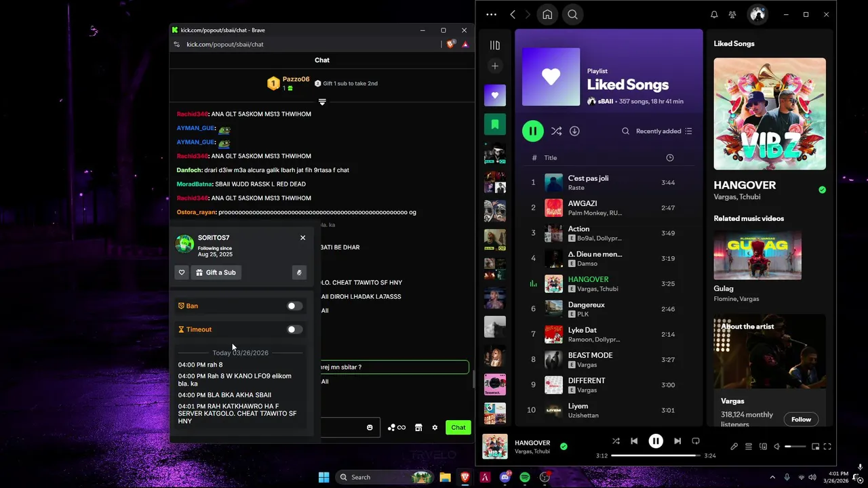Open Spotify Home

pos(547,14)
